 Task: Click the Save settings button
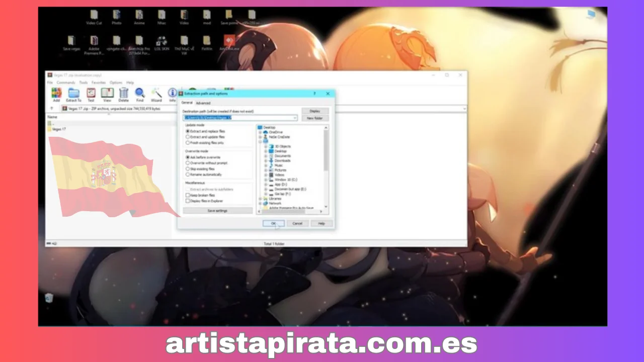coord(217,211)
